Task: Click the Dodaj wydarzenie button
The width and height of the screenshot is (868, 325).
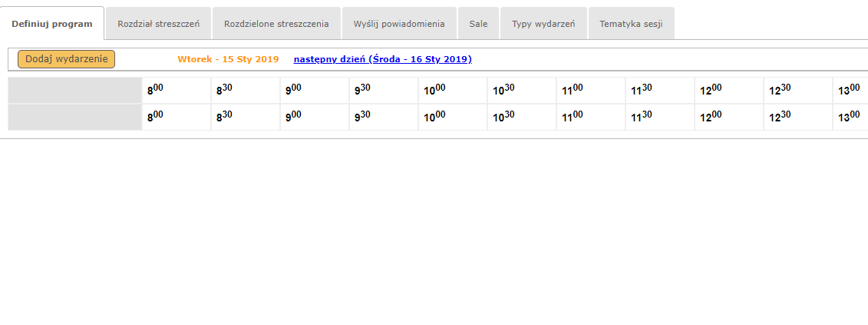Action: pyautogui.click(x=66, y=59)
